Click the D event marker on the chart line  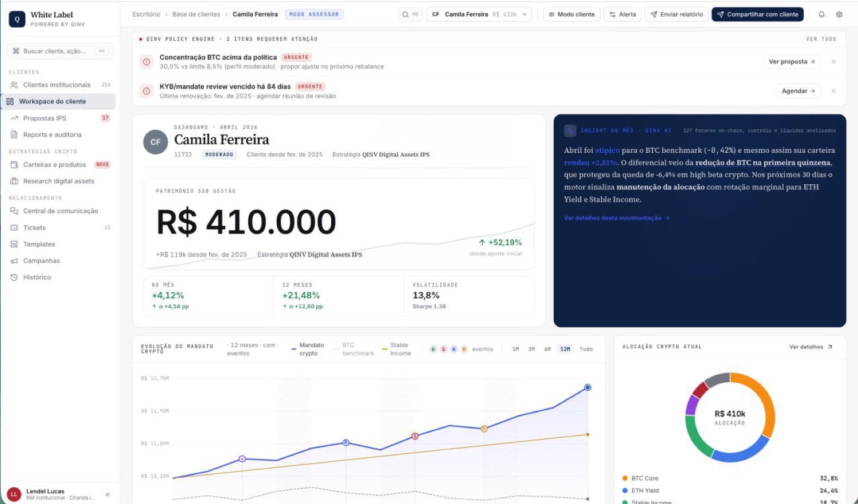(484, 428)
